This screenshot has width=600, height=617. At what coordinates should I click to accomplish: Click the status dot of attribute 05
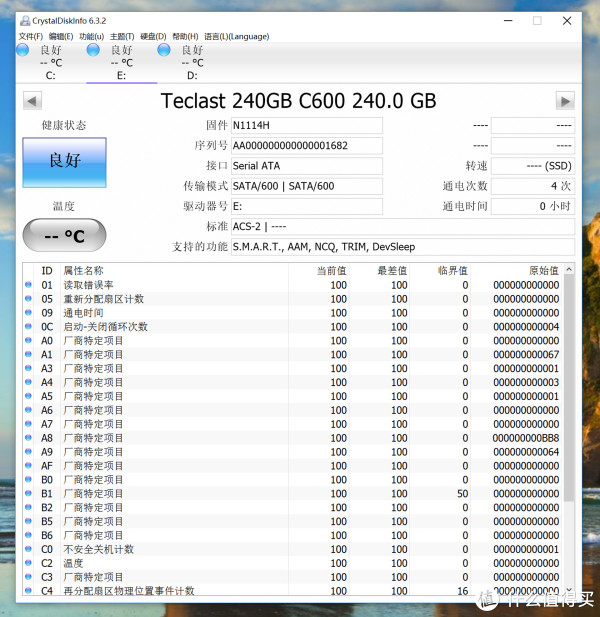pyautogui.click(x=28, y=299)
